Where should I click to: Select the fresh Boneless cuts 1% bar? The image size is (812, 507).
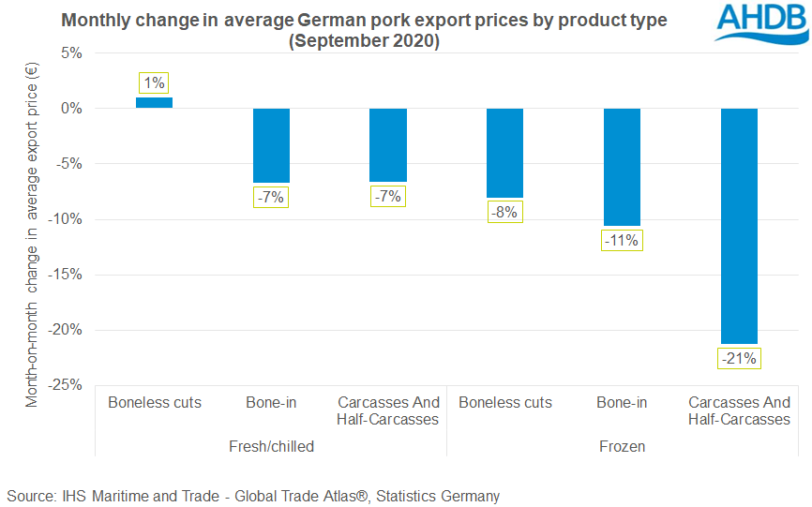[155, 103]
